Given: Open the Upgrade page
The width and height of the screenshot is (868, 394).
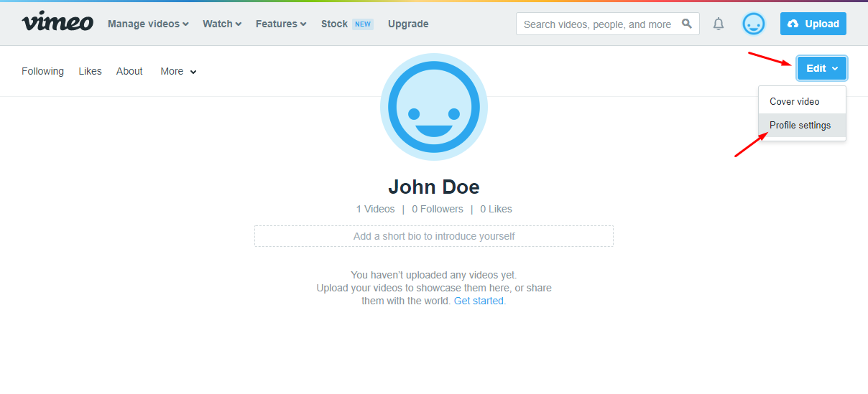Looking at the screenshot, I should [408, 24].
